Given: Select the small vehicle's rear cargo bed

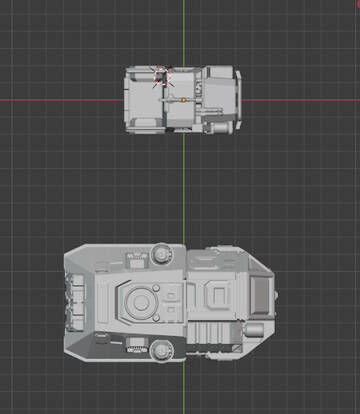Looking at the screenshot, I should (x=144, y=100).
